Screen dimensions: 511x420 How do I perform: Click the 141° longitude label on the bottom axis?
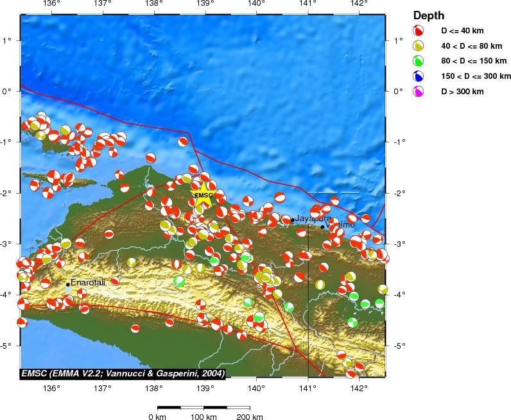(x=308, y=388)
